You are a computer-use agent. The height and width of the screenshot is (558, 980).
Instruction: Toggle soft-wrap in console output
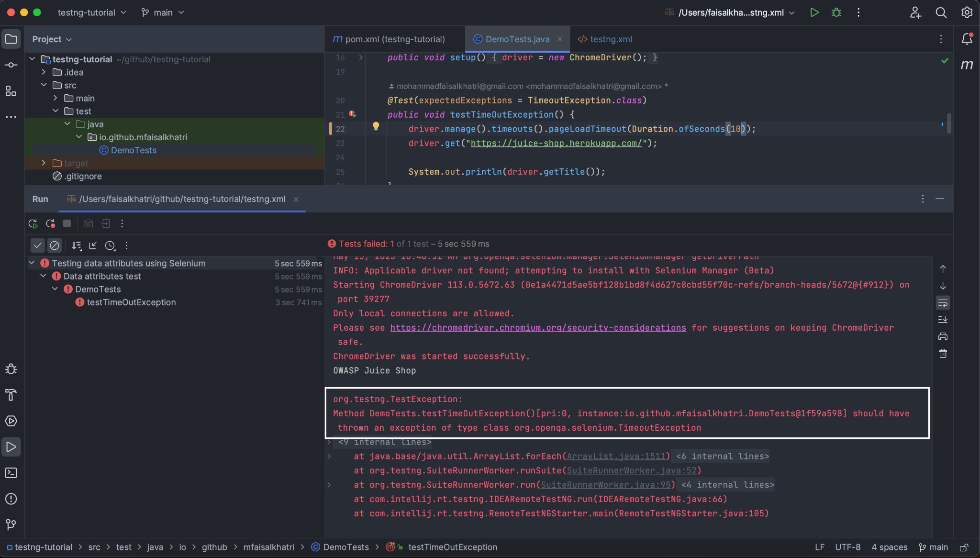coord(943,303)
